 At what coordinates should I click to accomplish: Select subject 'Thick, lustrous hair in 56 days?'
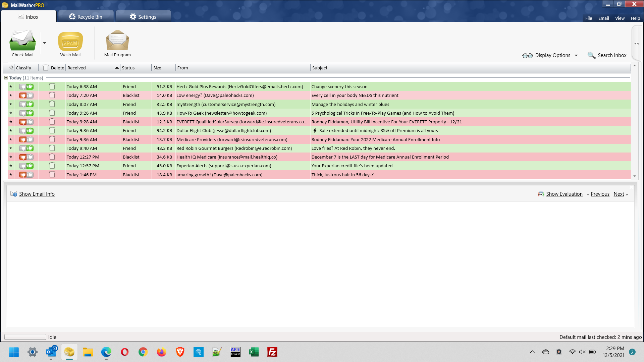(x=342, y=175)
